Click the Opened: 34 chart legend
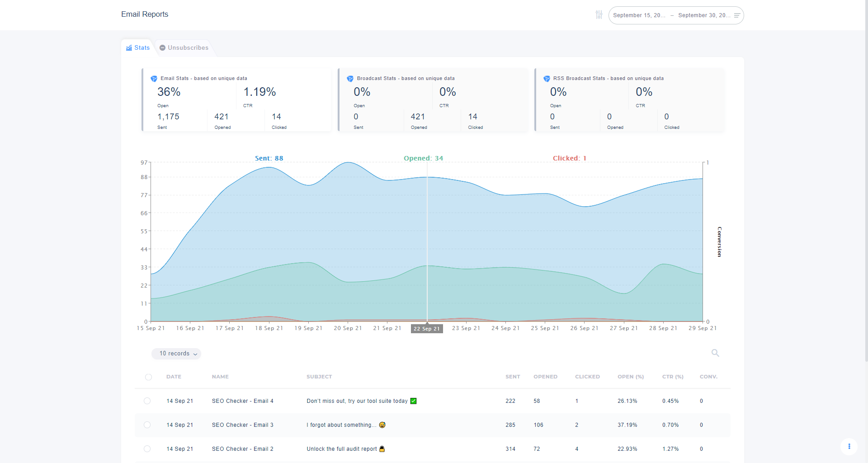The image size is (868, 463). coord(423,158)
